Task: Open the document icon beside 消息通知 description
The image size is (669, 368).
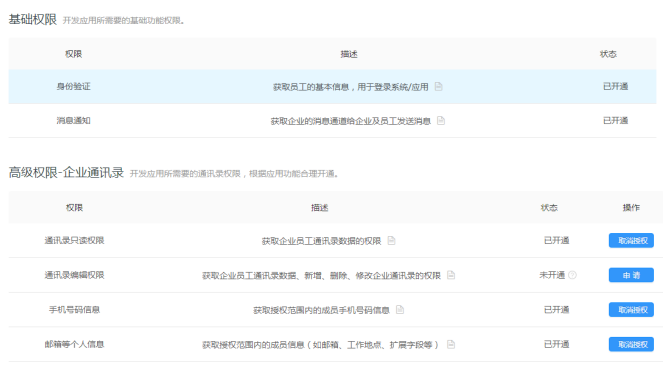Action: [441, 121]
